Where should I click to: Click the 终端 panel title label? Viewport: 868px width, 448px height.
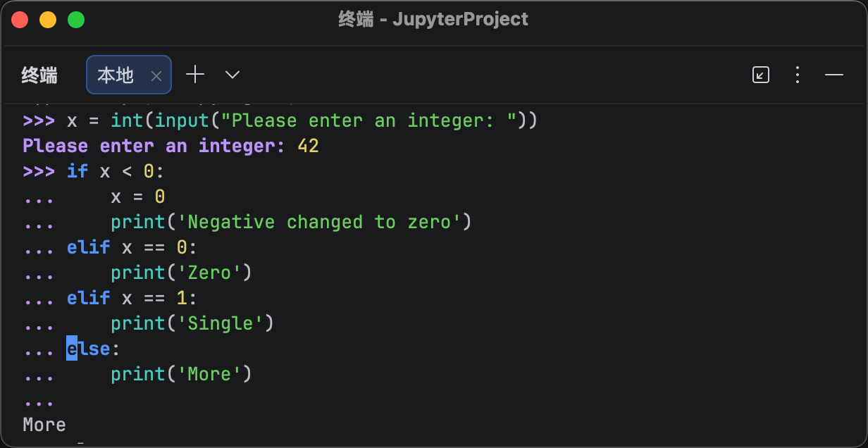pos(39,75)
